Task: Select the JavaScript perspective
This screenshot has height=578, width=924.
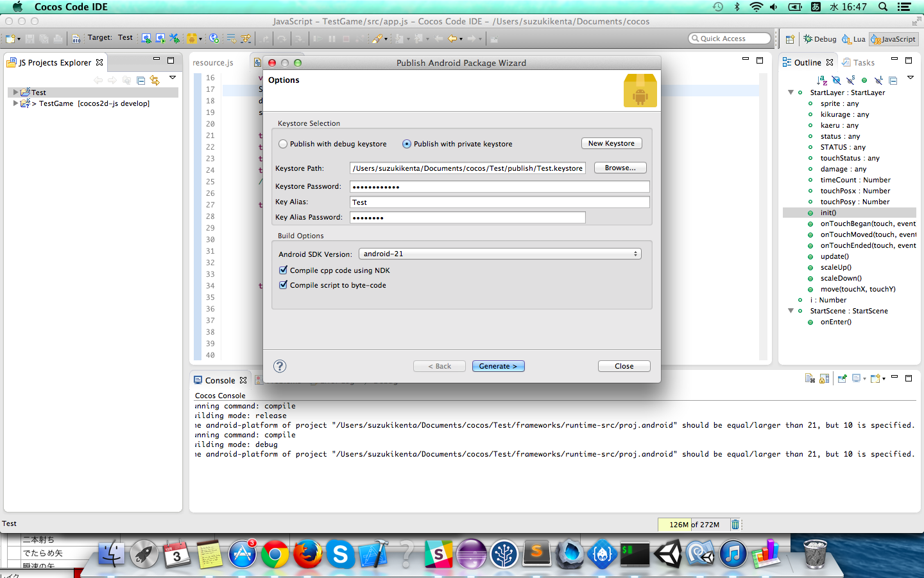Action: tap(894, 39)
